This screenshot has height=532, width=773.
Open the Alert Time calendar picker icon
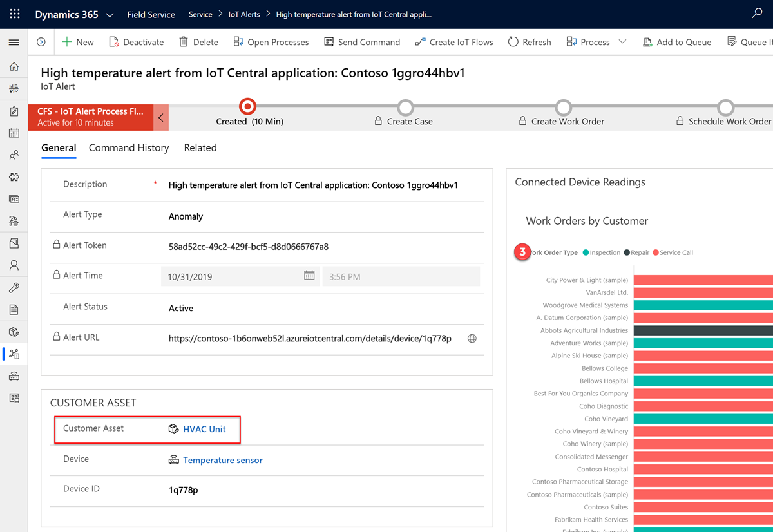point(309,275)
